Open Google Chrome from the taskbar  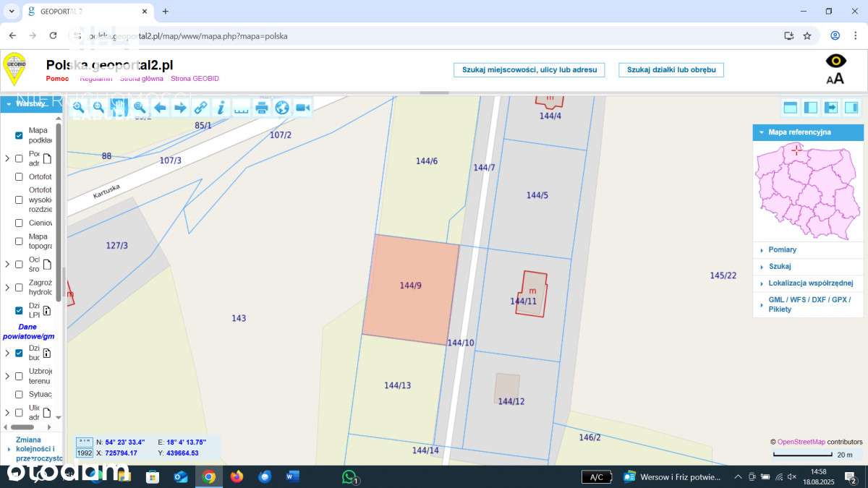click(x=209, y=476)
